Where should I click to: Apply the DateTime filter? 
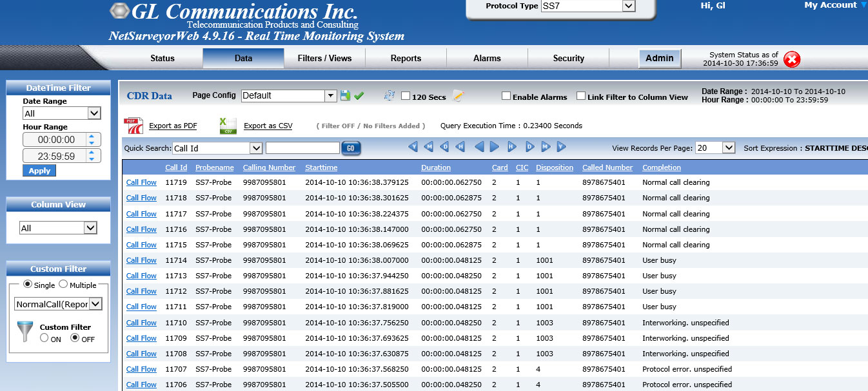39,171
